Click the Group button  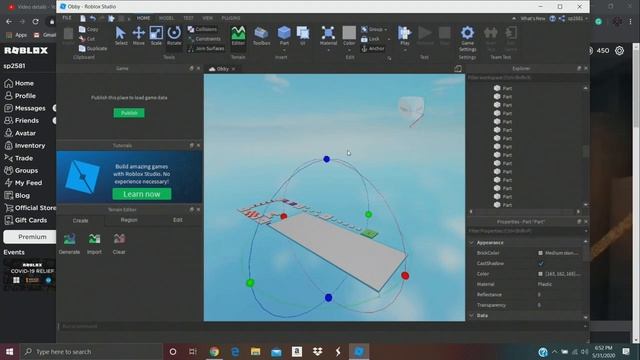[372, 29]
